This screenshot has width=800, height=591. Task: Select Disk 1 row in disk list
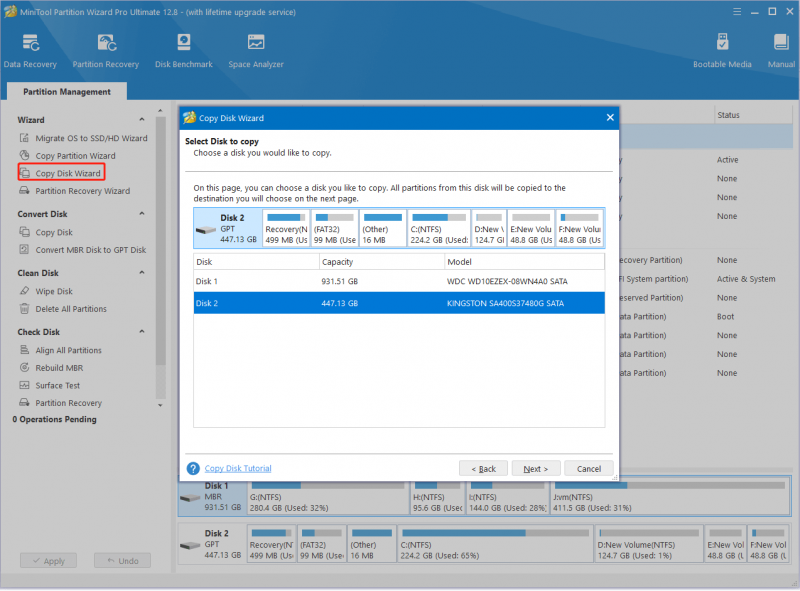click(399, 281)
